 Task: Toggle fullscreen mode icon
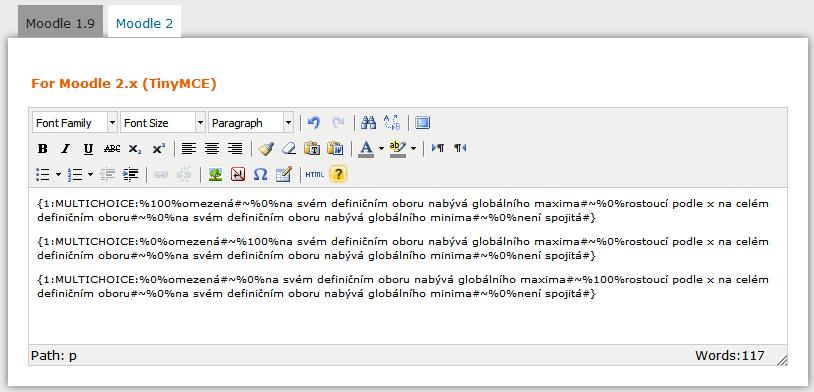point(423,123)
